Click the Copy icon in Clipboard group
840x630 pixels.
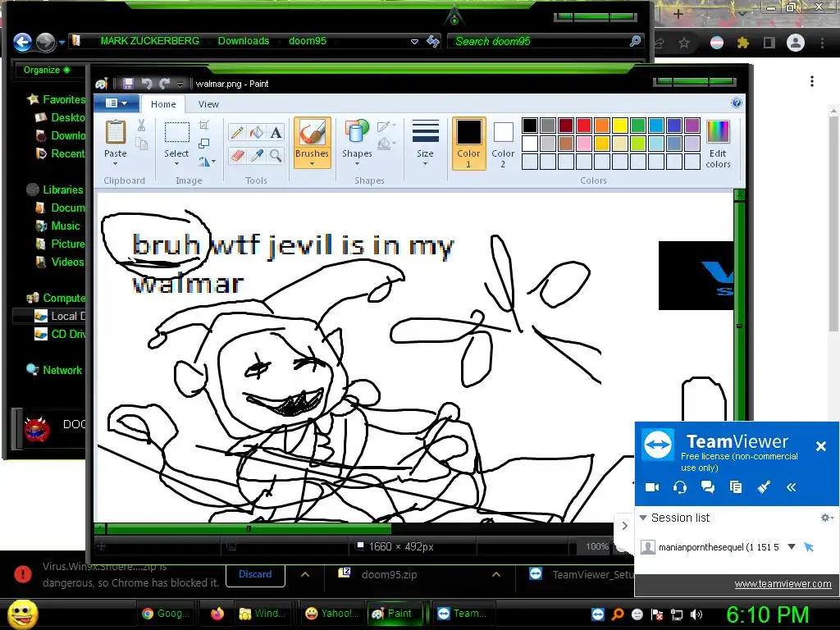(x=141, y=144)
